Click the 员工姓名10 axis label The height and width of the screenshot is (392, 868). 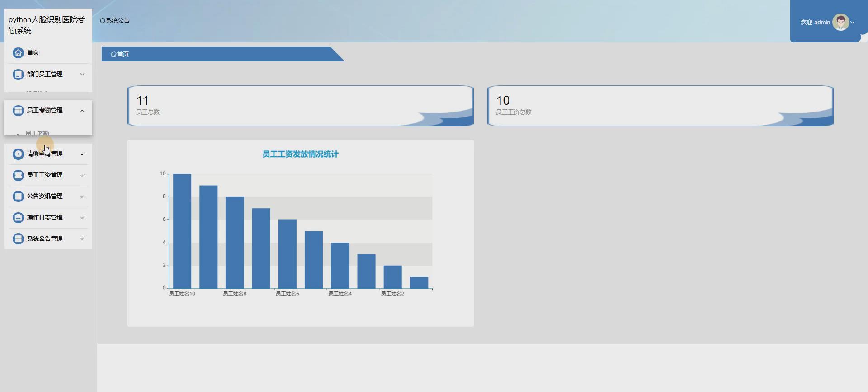(182, 294)
